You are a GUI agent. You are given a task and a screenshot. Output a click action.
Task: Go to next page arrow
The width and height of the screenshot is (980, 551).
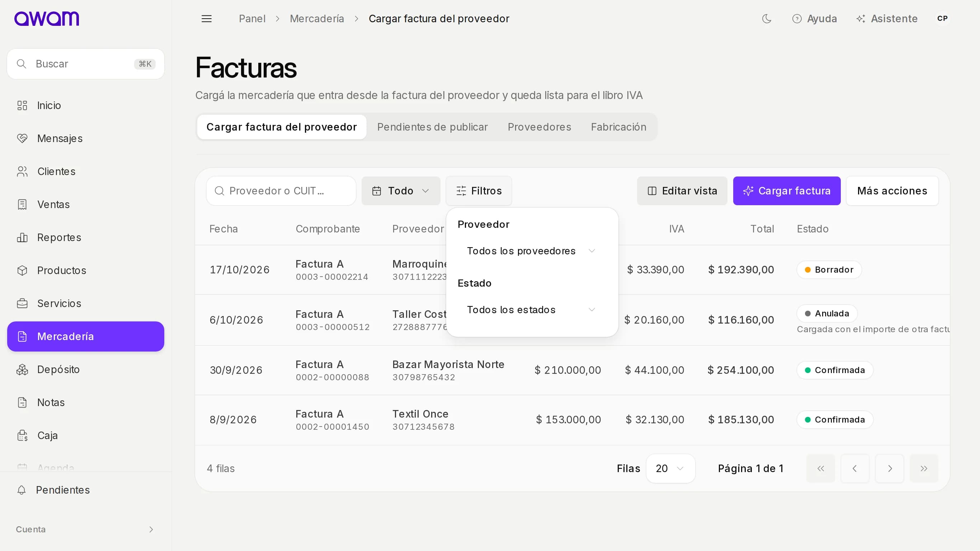[890, 468]
